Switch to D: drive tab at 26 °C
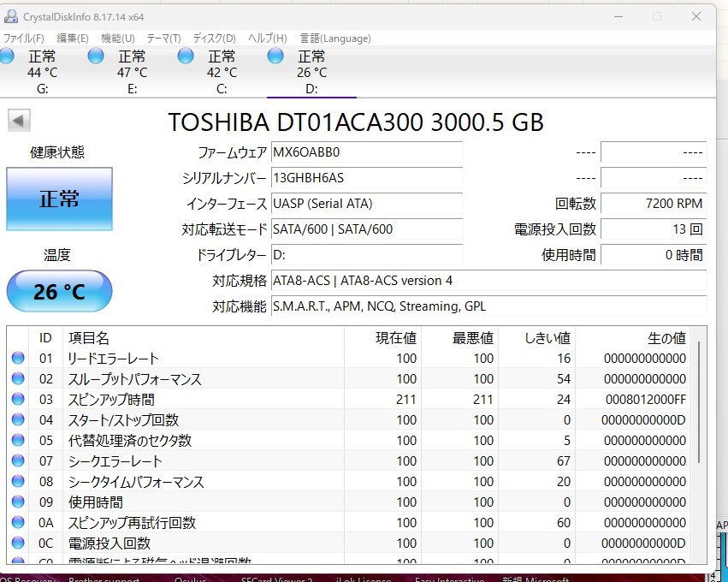The image size is (728, 582). click(311, 72)
